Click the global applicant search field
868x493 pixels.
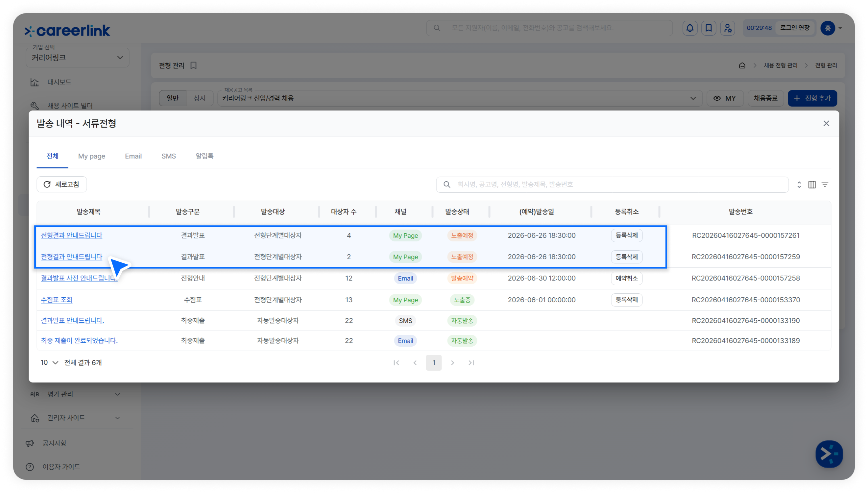pos(549,28)
